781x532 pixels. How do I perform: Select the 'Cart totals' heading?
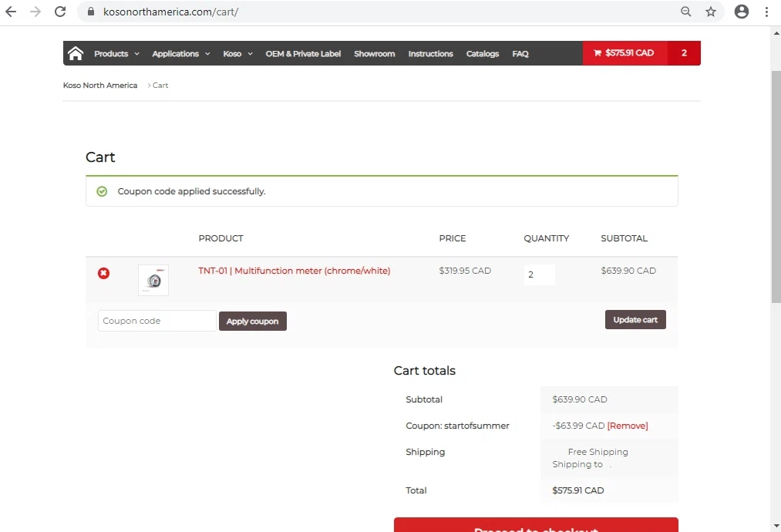point(424,371)
